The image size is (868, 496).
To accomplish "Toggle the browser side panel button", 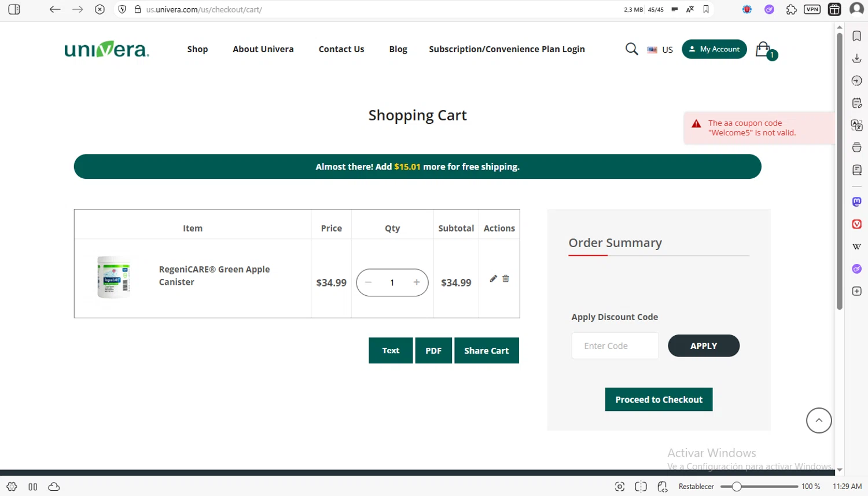I will [14, 9].
